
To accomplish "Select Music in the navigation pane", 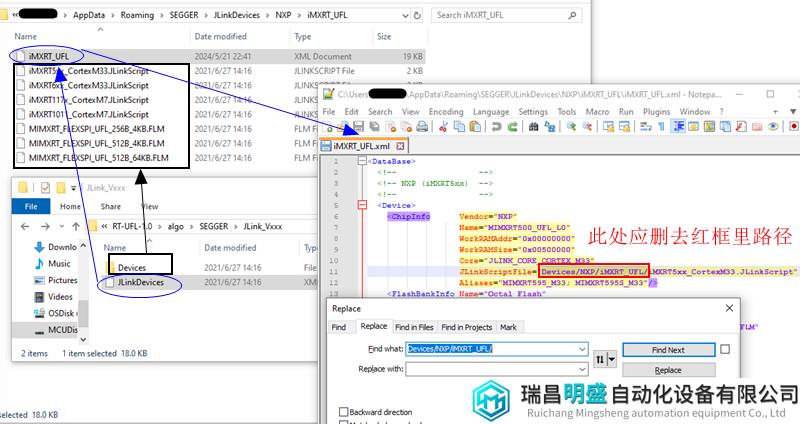I will 59,263.
